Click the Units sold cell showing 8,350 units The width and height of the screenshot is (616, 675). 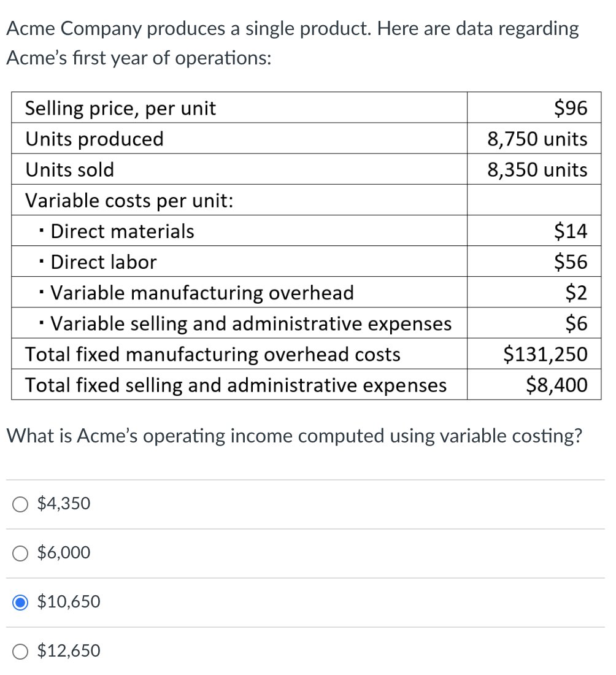[x=536, y=169]
